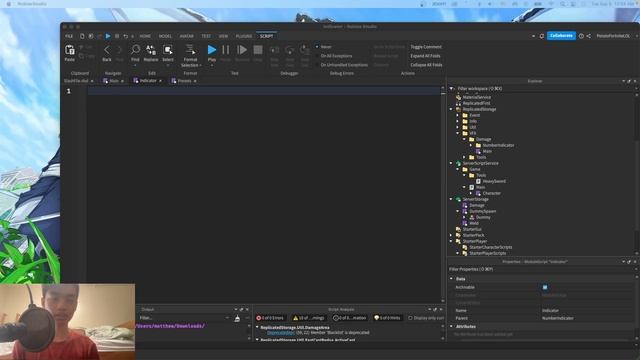Collapse the ReplicatedStorage tree node
The width and height of the screenshot is (640, 360).
click(451, 109)
